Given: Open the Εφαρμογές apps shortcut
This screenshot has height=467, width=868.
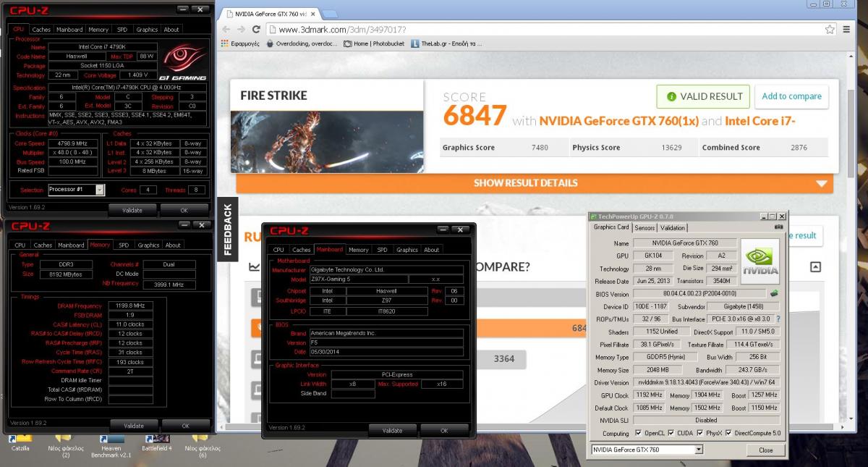Looking at the screenshot, I should 239,43.
